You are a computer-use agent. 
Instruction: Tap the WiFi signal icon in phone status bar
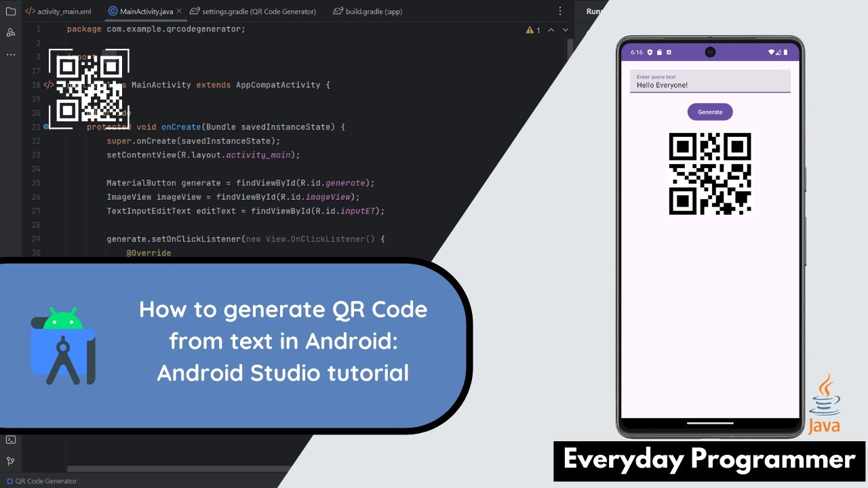click(x=772, y=52)
